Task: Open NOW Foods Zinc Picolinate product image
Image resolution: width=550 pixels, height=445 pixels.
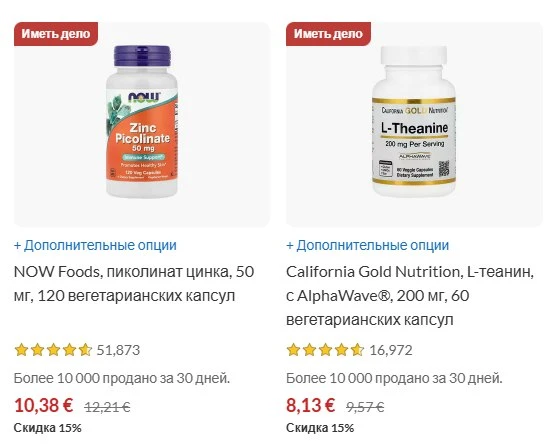Action: [142, 122]
